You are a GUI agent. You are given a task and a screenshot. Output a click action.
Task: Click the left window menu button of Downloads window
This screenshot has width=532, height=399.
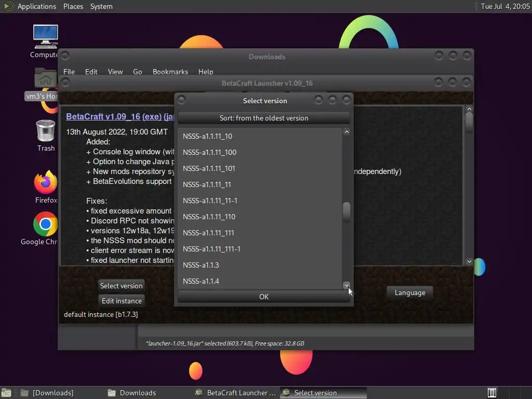(65, 55)
